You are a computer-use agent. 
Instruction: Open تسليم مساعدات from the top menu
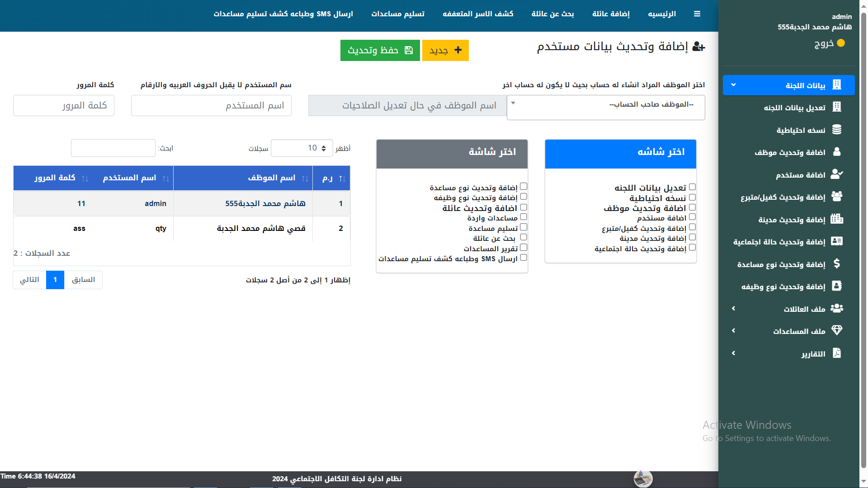397,14
